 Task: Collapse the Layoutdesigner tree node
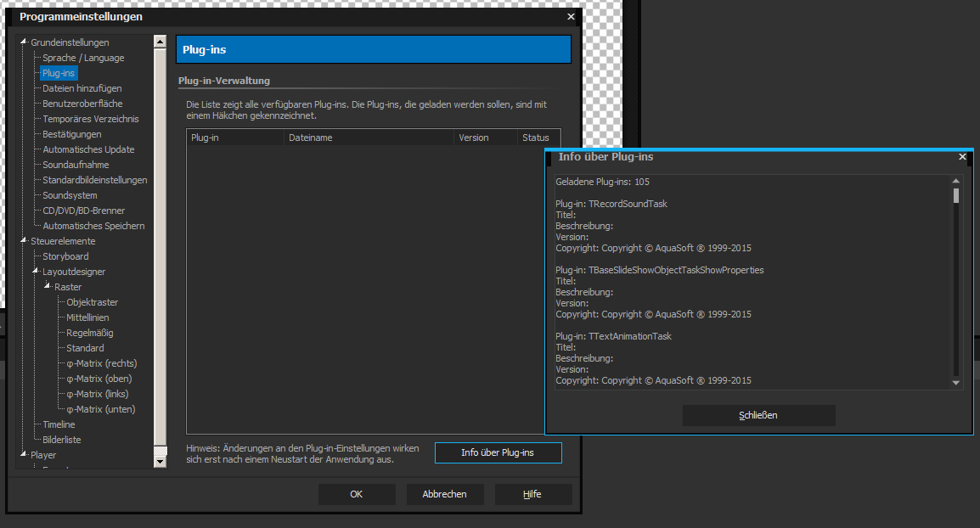point(36,272)
